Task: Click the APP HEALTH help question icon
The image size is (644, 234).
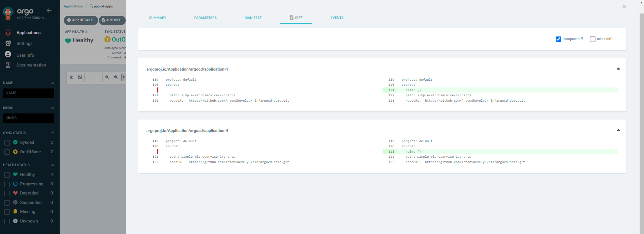Action: click(86, 32)
